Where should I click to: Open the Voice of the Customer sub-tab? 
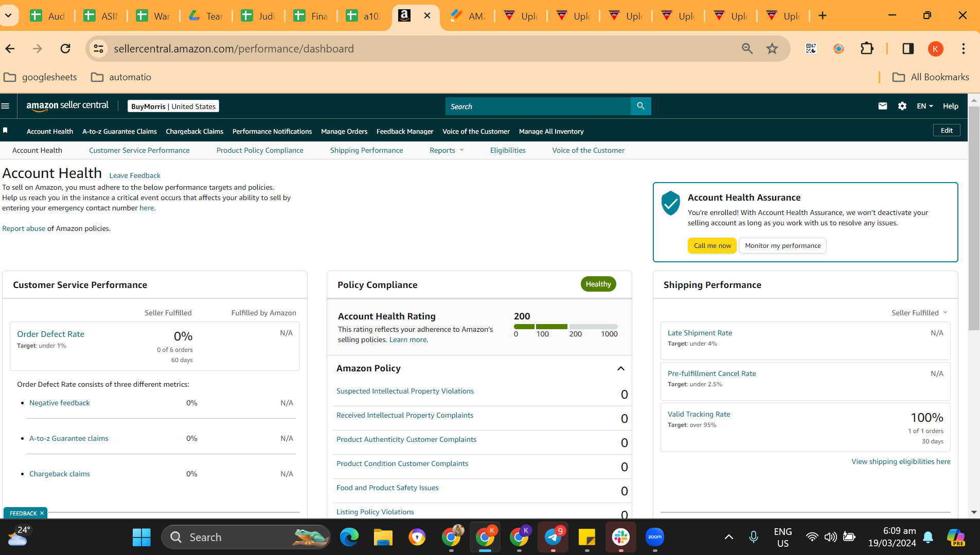click(589, 150)
